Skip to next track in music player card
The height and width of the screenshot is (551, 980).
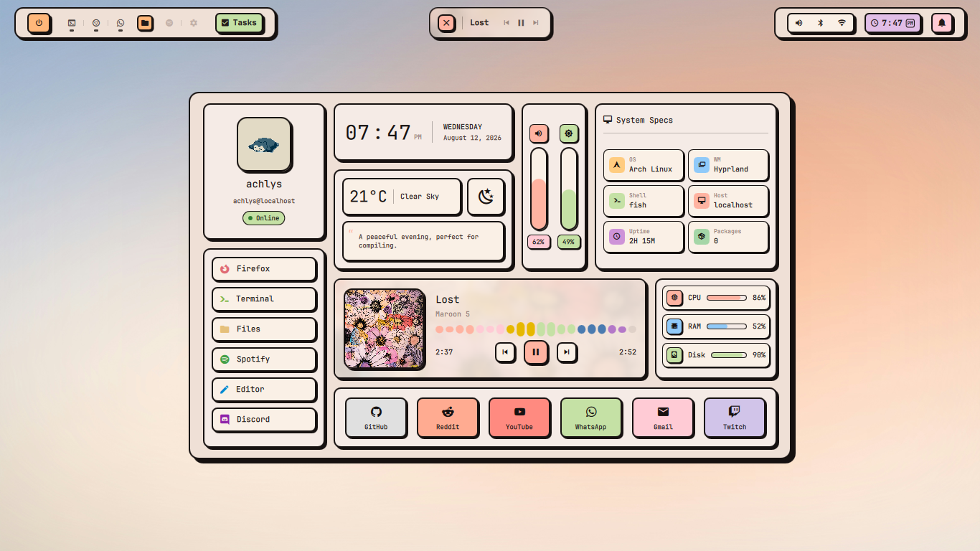[567, 352]
